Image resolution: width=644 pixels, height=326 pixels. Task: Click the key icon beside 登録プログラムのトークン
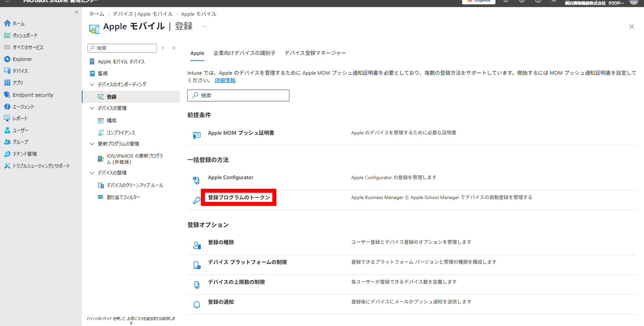click(197, 201)
